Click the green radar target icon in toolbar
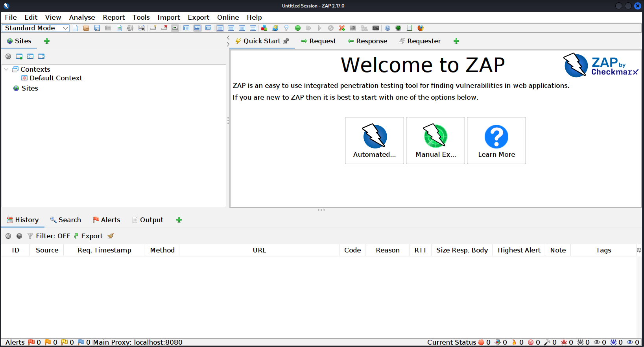Image resolution: width=644 pixels, height=347 pixels. [x=399, y=28]
